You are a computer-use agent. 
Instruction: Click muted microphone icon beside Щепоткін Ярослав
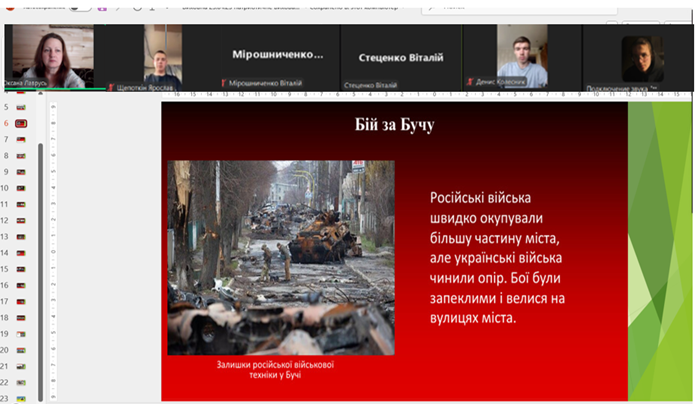pyautogui.click(x=111, y=87)
